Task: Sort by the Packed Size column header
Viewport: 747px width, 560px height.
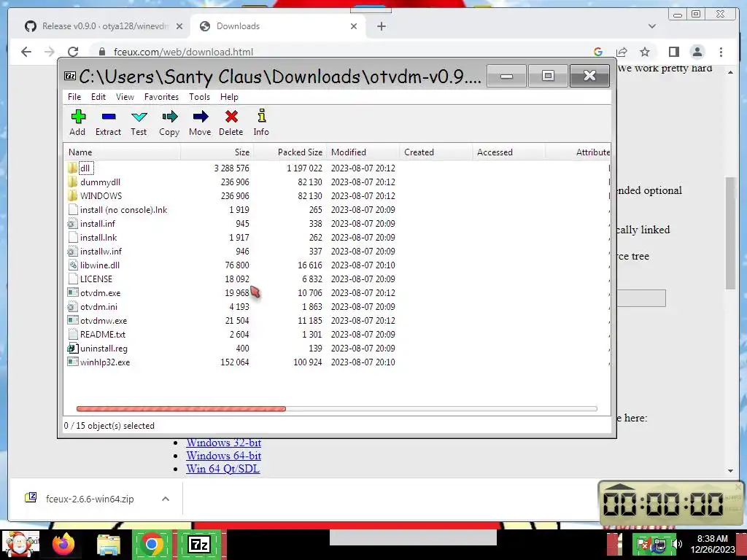Action: click(x=290, y=152)
